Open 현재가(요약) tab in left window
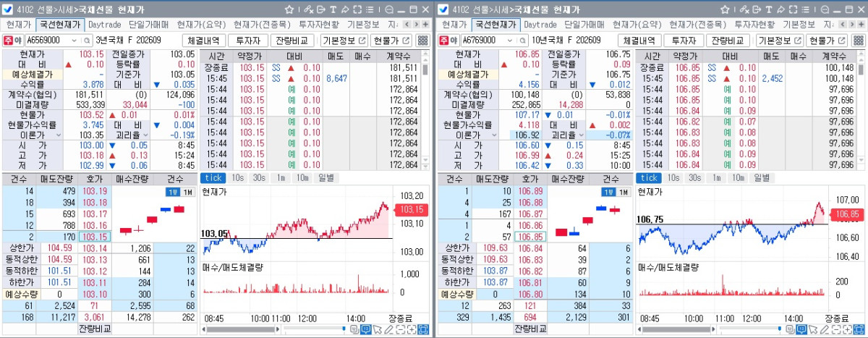This screenshot has width=868, height=338. click(x=203, y=24)
